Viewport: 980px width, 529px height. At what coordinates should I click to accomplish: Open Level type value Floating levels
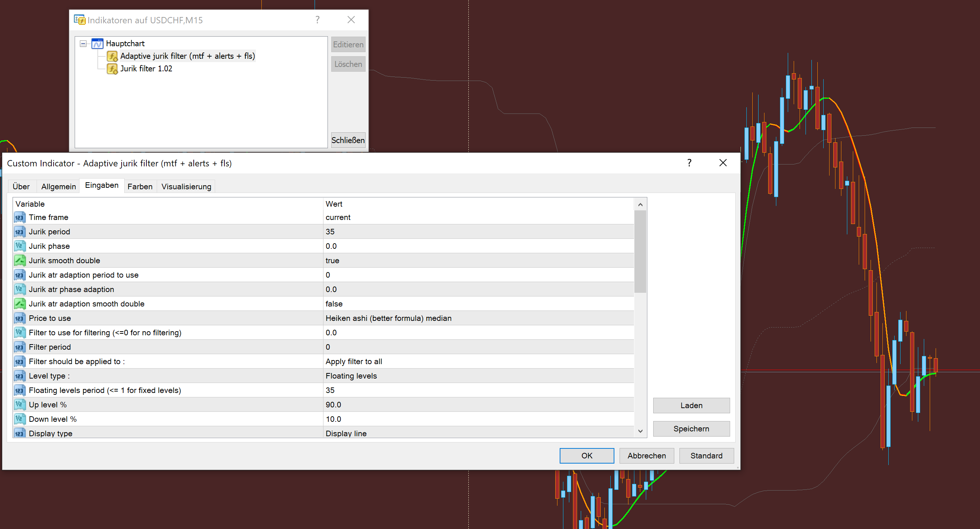(x=351, y=376)
